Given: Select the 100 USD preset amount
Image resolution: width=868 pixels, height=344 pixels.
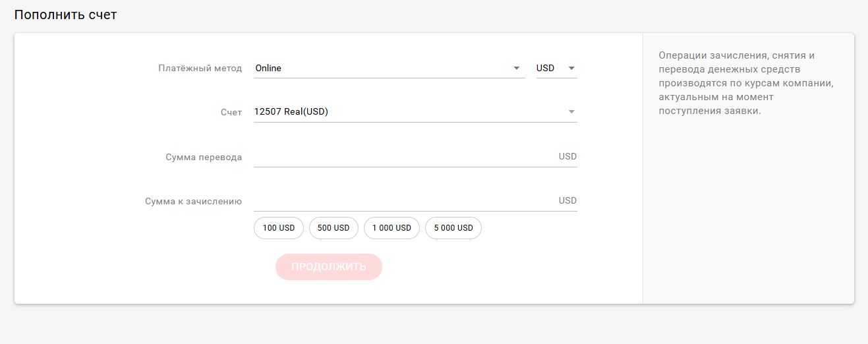Looking at the screenshot, I should (x=279, y=228).
